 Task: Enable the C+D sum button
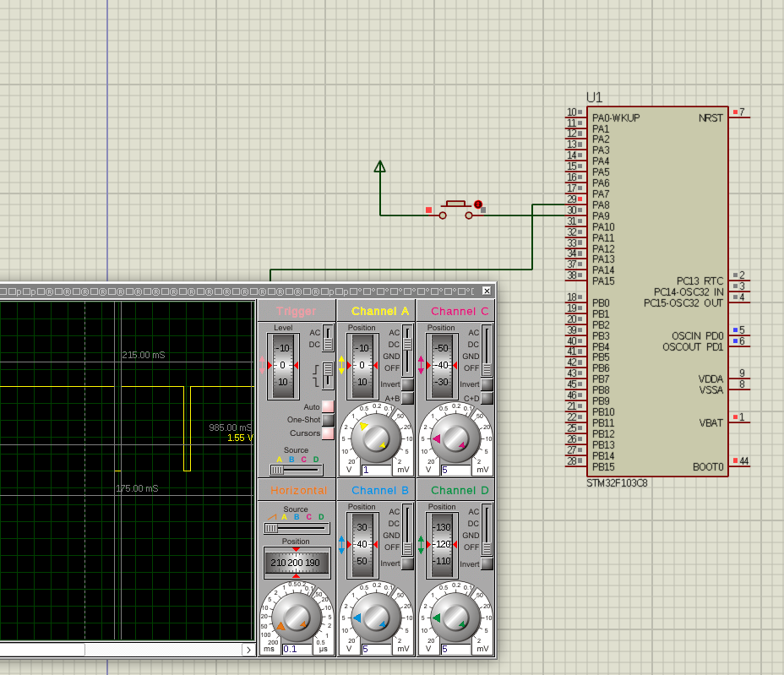[487, 398]
